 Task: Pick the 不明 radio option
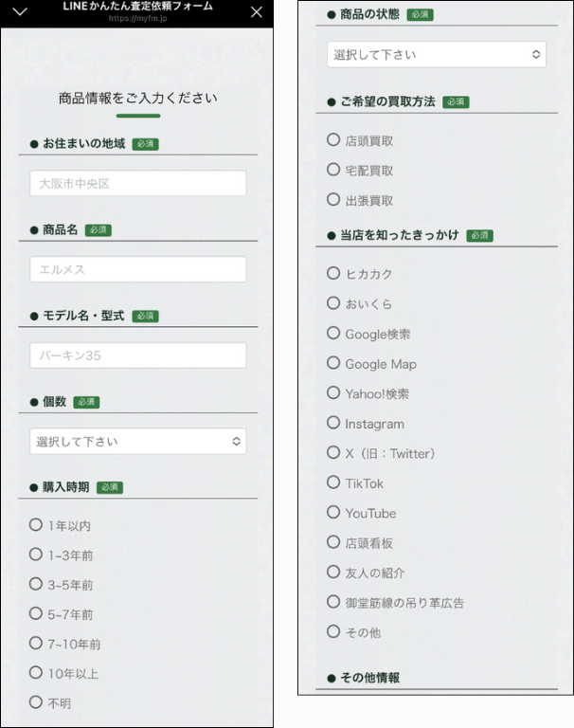(x=36, y=702)
